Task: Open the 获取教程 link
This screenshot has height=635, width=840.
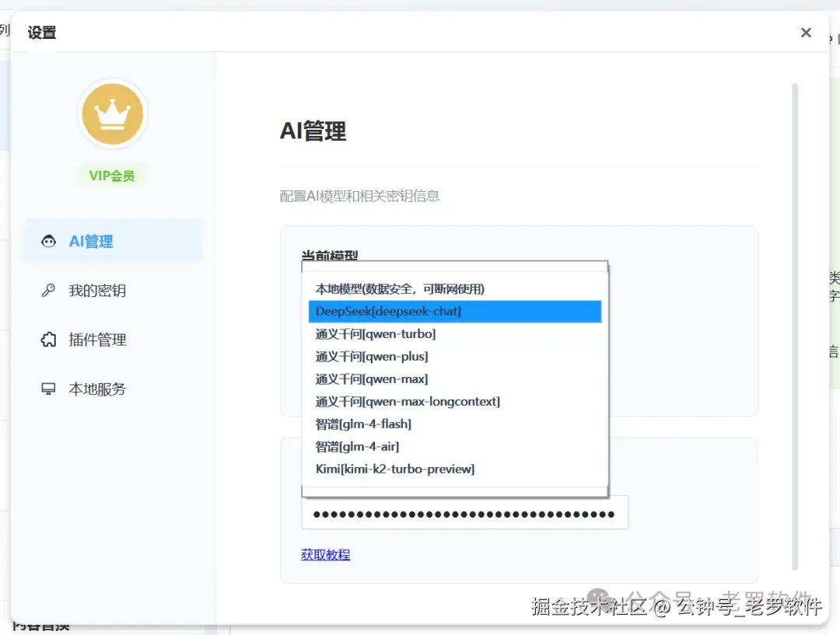Action: click(x=325, y=555)
